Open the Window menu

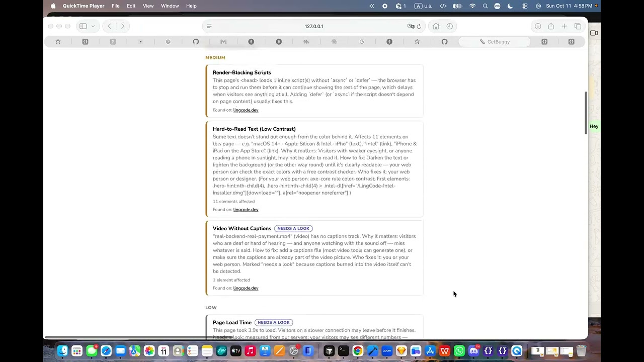(x=170, y=6)
